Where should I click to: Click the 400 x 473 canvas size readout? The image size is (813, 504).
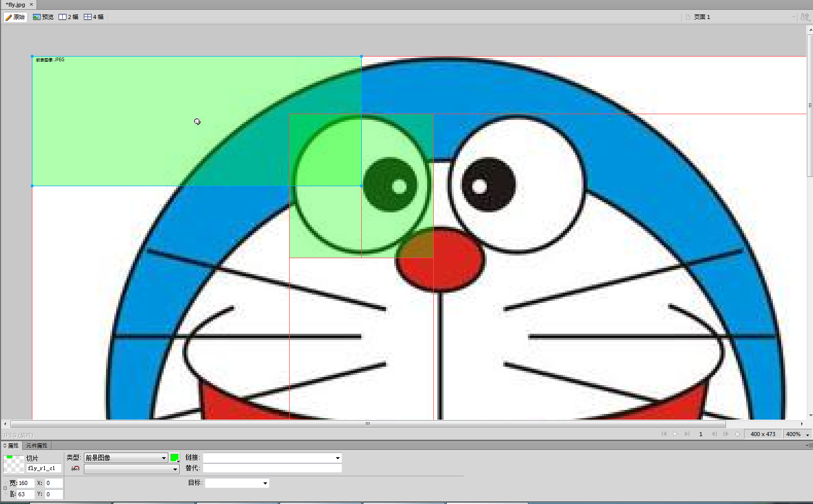763,434
